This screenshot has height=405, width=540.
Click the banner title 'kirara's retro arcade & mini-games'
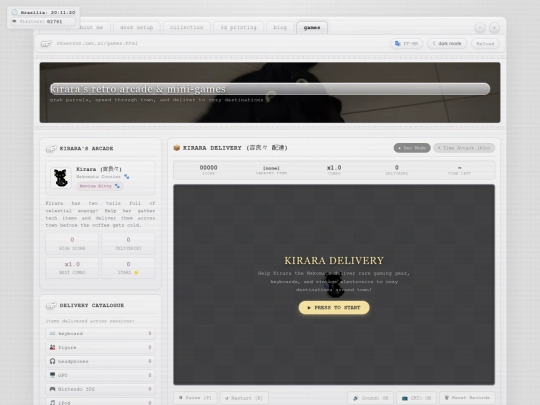[138, 89]
